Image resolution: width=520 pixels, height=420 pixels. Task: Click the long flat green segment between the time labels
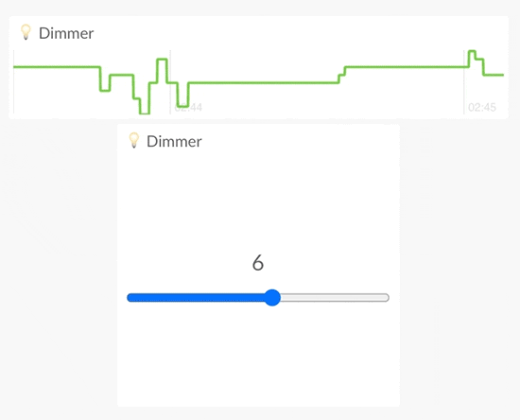pyautogui.click(x=264, y=82)
